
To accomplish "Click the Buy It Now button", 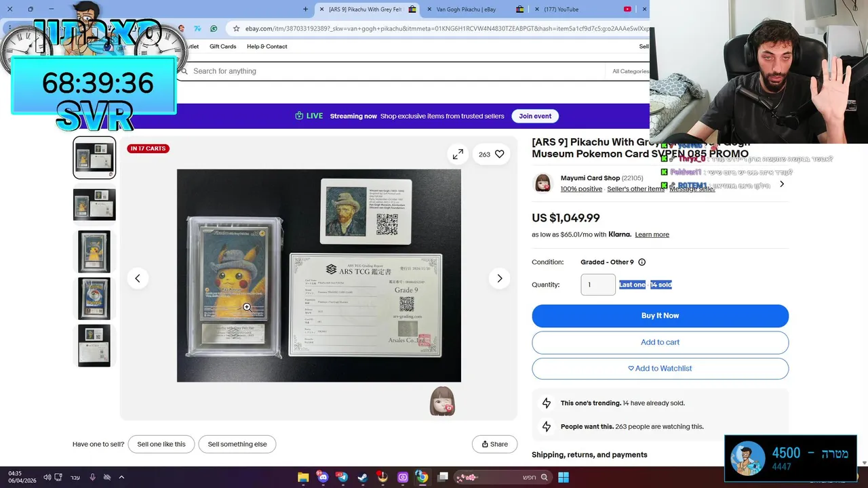I will 660,316.
